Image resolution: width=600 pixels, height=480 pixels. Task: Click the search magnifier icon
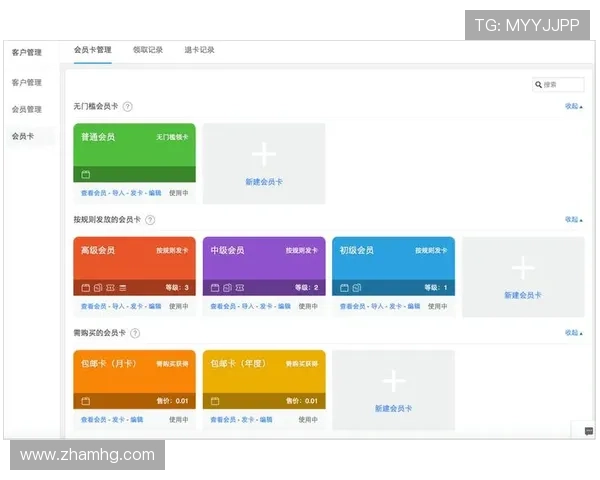click(x=538, y=85)
